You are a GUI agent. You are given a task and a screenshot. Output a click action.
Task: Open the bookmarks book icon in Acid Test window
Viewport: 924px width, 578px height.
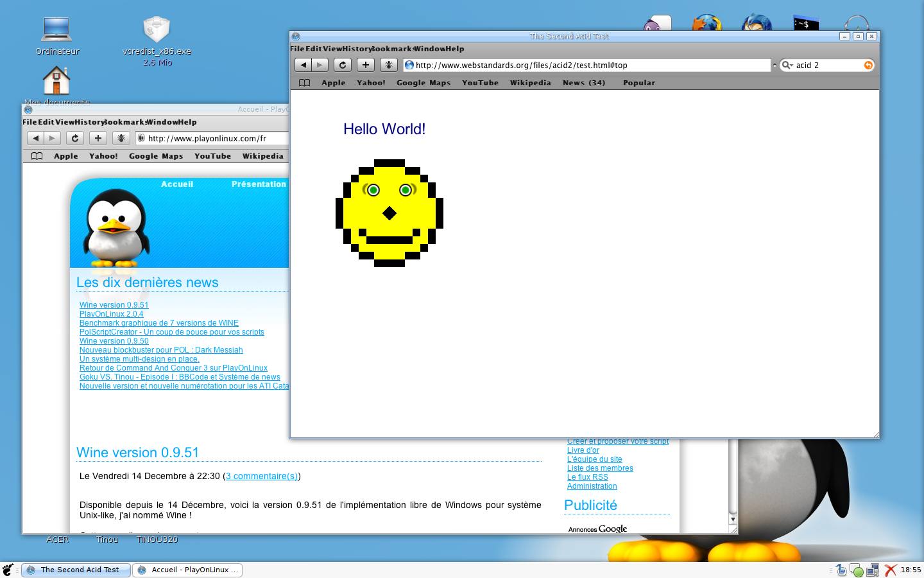tap(305, 83)
